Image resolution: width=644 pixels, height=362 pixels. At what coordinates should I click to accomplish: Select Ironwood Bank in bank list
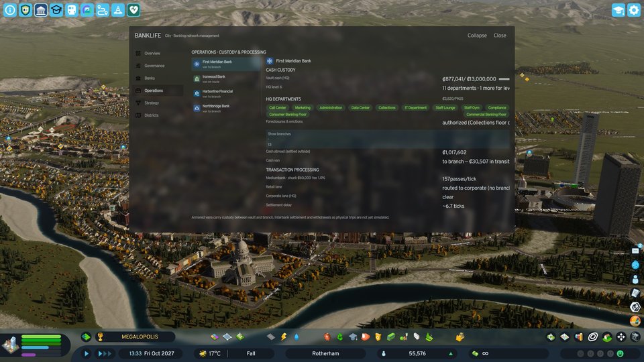[x=226, y=79]
